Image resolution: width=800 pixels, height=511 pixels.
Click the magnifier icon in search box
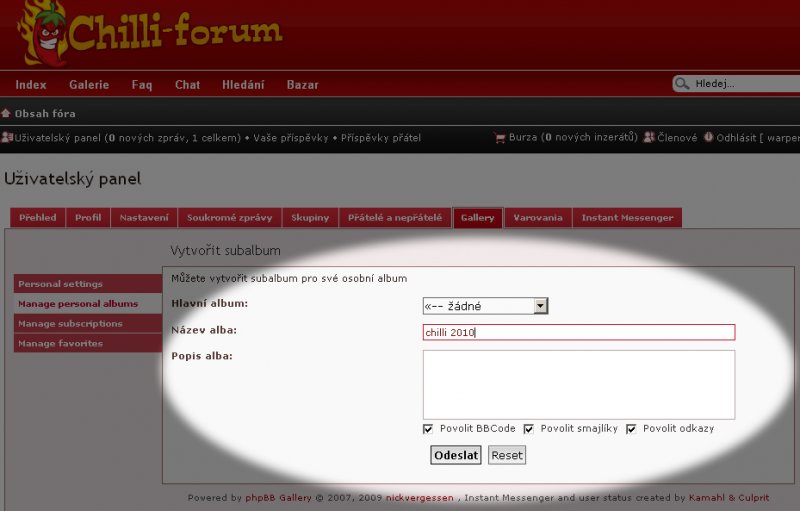[682, 84]
